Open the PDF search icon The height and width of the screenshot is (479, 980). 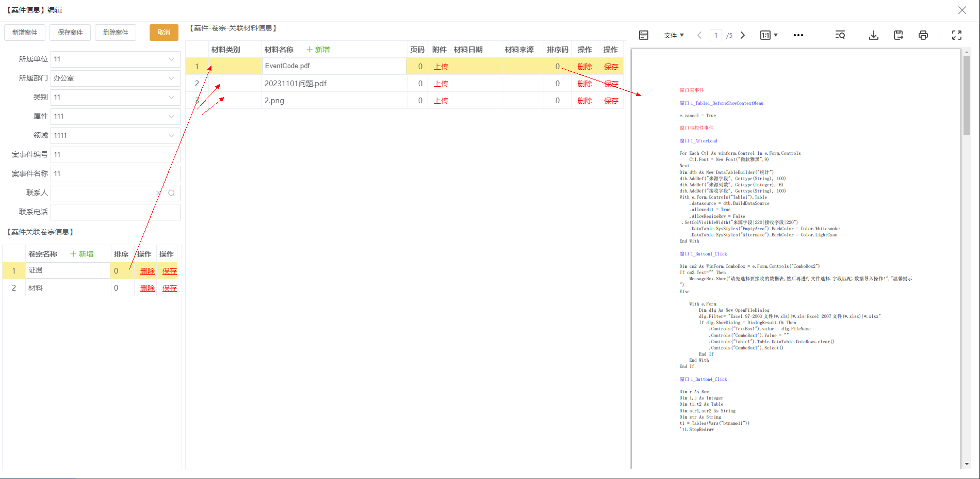[840, 35]
